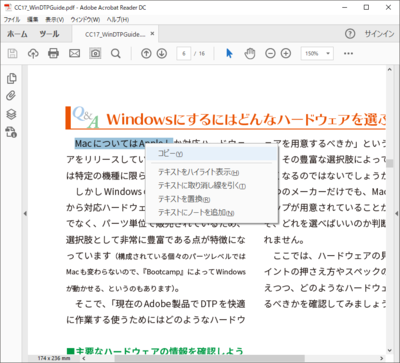Toggle the snapshot camera tool
Image resolution: width=400 pixels, height=363 pixels.
click(95, 53)
